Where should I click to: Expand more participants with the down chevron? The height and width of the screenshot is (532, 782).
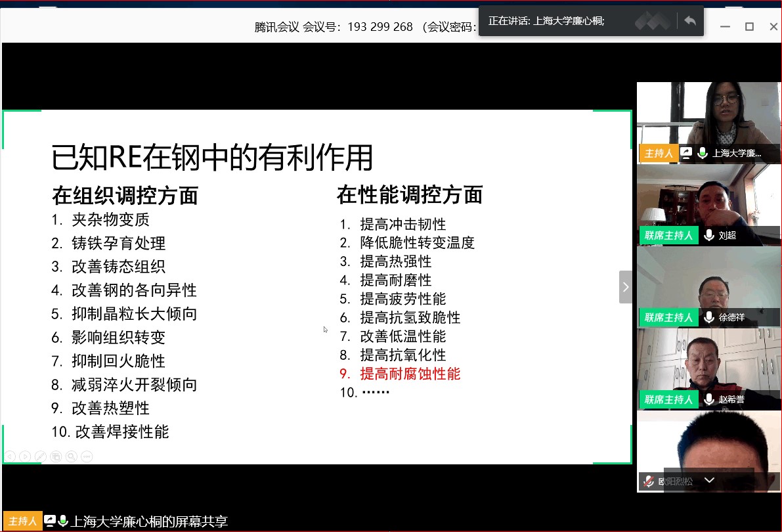click(x=709, y=481)
